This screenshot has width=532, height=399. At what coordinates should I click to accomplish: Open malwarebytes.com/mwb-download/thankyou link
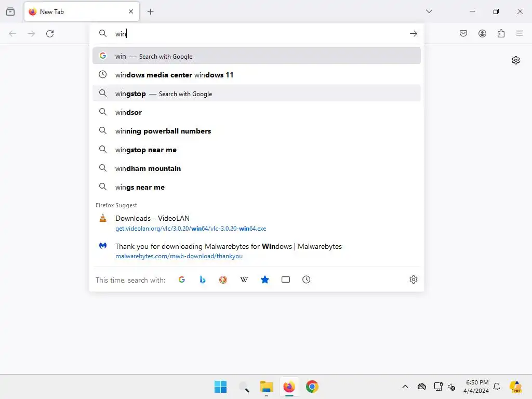(179, 256)
